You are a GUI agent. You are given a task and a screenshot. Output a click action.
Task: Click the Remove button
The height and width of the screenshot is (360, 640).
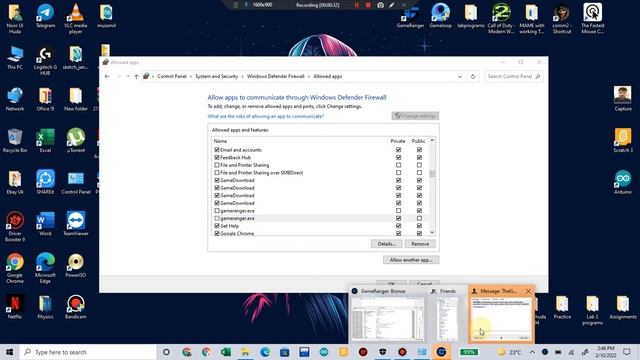click(420, 244)
